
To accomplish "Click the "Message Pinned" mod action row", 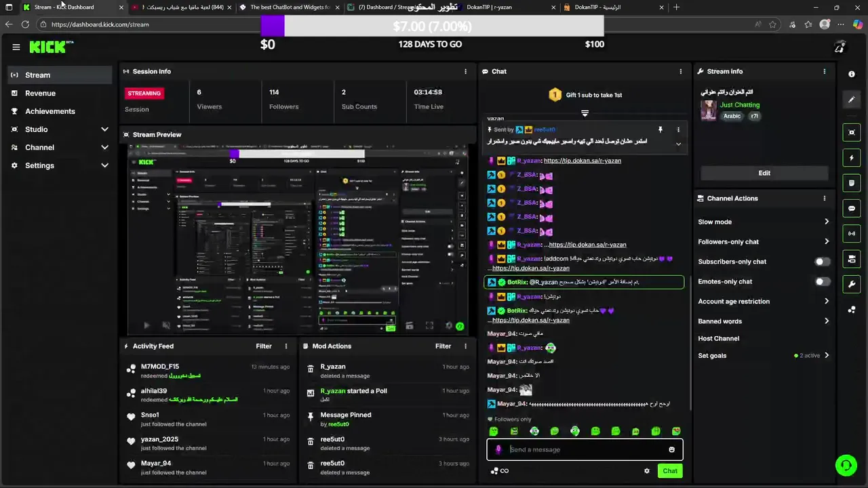I will (387, 420).
